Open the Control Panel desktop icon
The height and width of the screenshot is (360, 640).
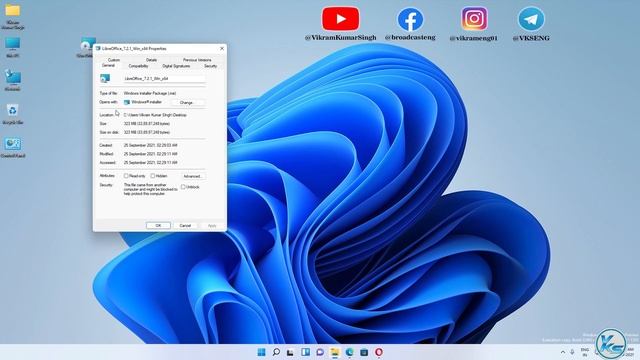13,144
